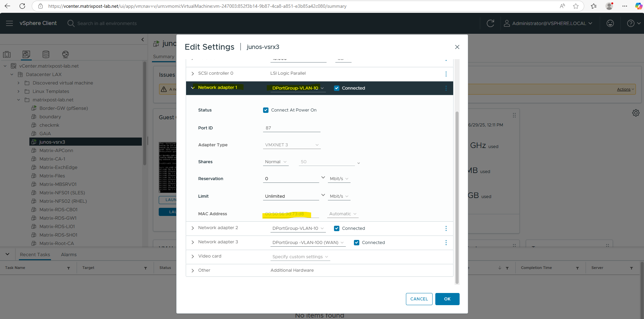Select Border-GW (pfSense) in inventory tree
644x319 pixels.
pyautogui.click(x=63, y=108)
